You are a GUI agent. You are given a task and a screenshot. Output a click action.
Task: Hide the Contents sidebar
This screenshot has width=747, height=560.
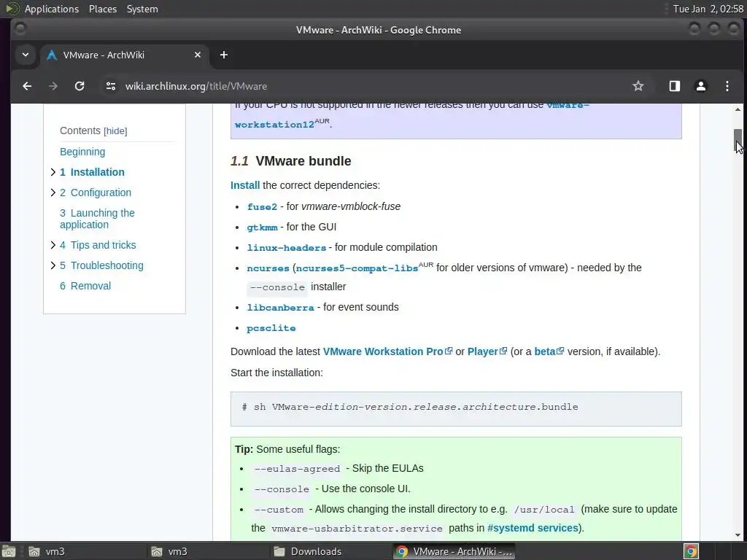[115, 131]
